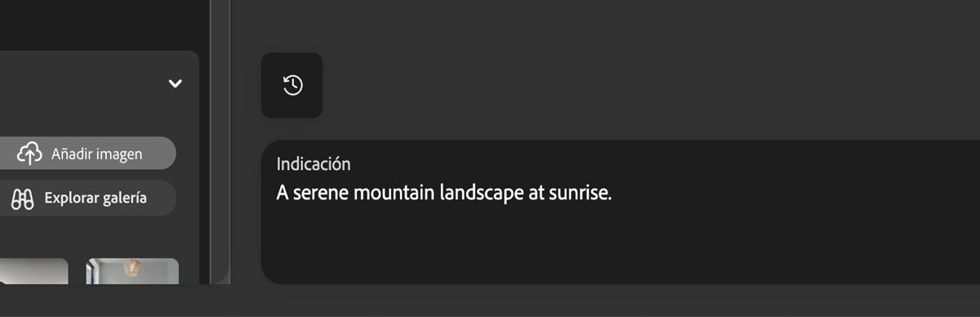This screenshot has height=317, width=980.
Task: Click the binoculars gallery icon
Action: (22, 199)
